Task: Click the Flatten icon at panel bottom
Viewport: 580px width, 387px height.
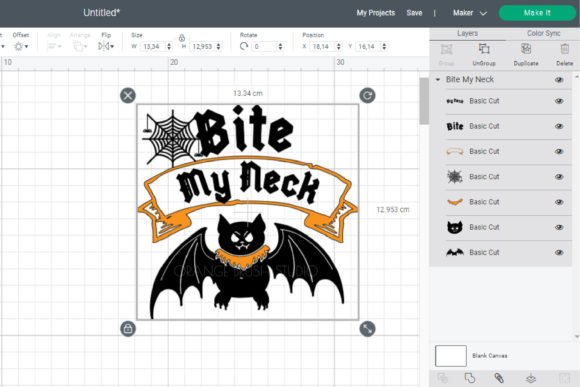Action: (531, 378)
